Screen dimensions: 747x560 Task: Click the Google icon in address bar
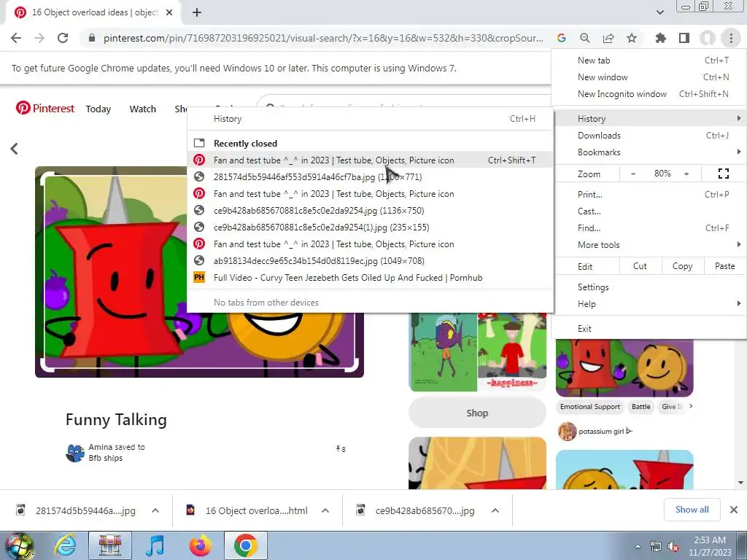click(x=562, y=38)
